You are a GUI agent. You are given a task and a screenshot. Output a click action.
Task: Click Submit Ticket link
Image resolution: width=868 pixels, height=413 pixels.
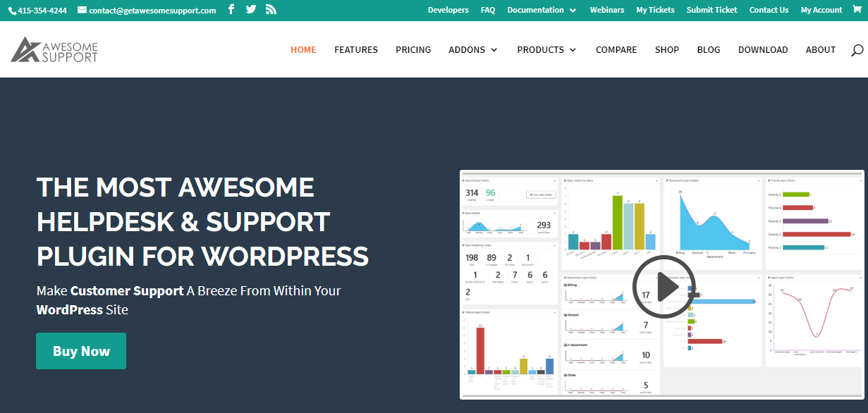click(x=712, y=10)
